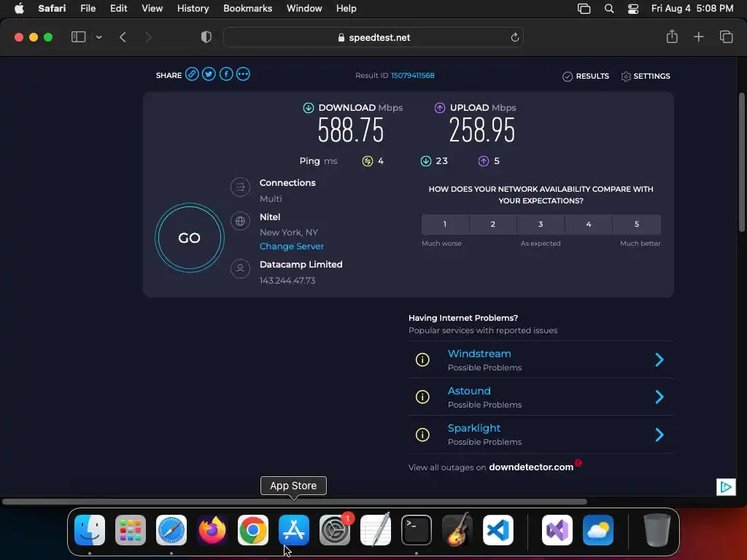Launch Google Chrome from the Dock
The width and height of the screenshot is (747, 560).
(x=253, y=530)
